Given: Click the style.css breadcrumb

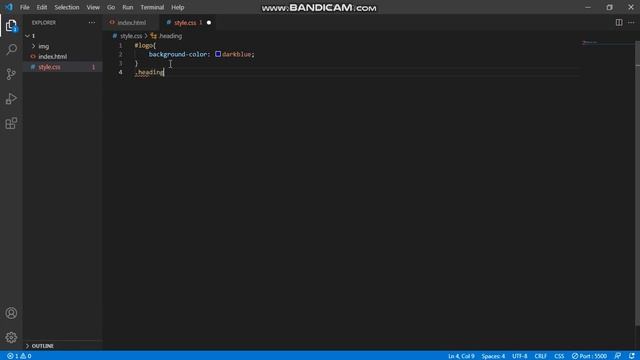Looking at the screenshot, I should (x=131, y=36).
